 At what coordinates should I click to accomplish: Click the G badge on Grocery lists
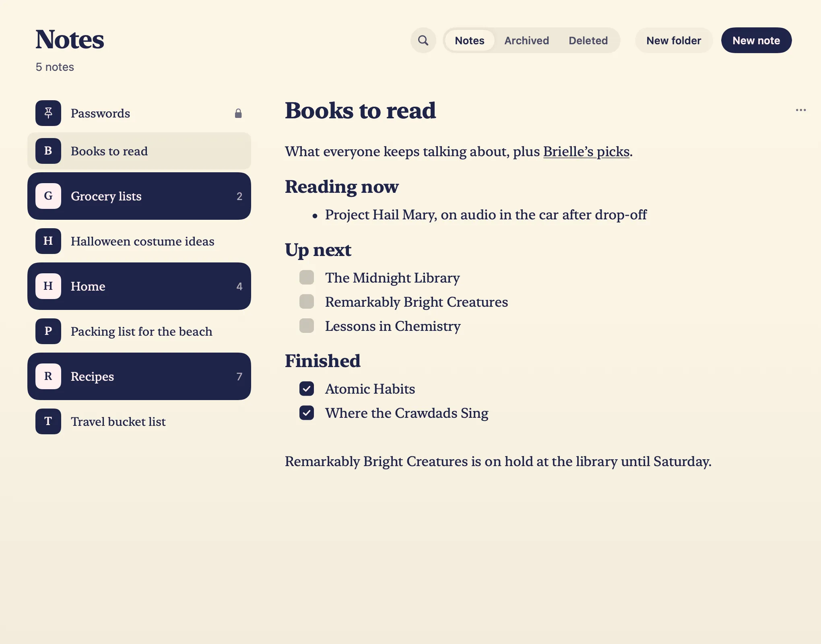point(48,196)
